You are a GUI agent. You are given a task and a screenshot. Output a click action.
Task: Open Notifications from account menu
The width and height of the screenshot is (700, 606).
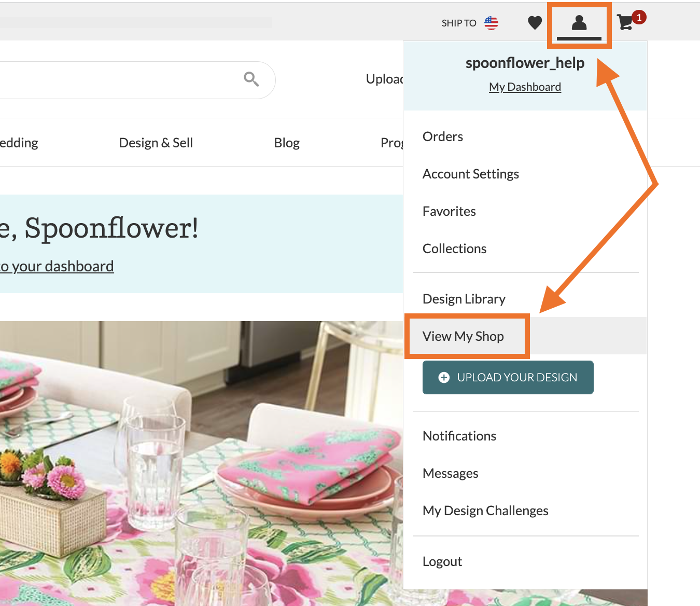coord(459,436)
